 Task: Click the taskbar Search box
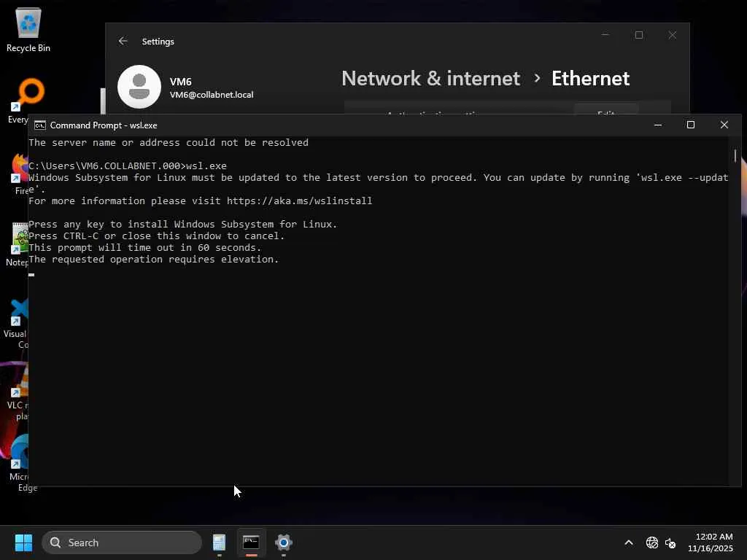tap(122, 542)
